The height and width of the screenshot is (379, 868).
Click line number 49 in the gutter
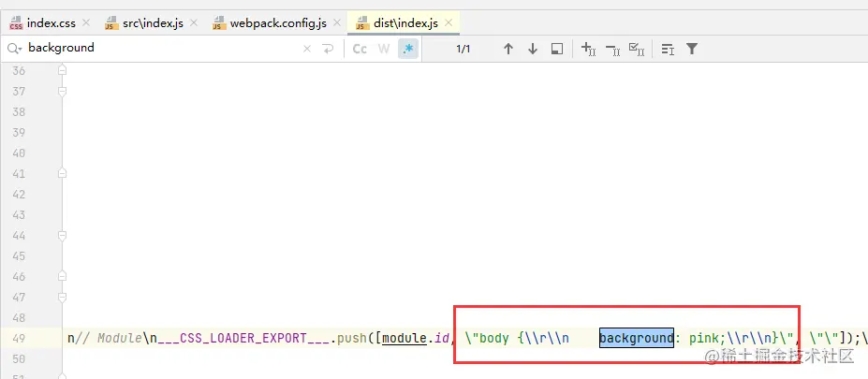tap(19, 339)
